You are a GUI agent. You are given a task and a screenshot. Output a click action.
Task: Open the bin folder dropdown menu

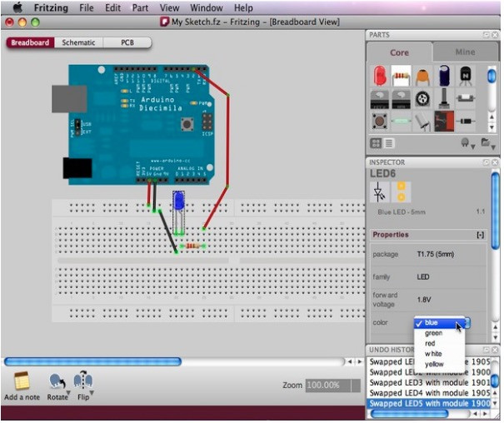point(487,143)
